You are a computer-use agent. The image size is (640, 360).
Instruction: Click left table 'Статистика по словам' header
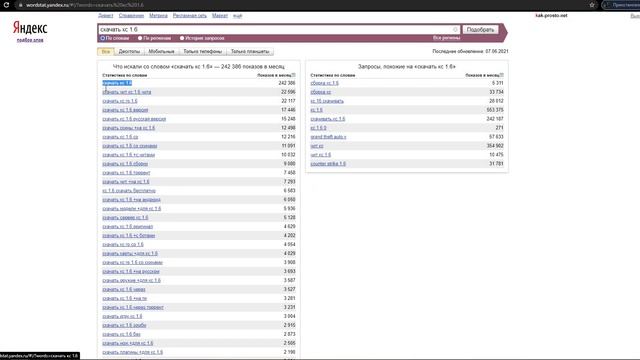coord(124,75)
